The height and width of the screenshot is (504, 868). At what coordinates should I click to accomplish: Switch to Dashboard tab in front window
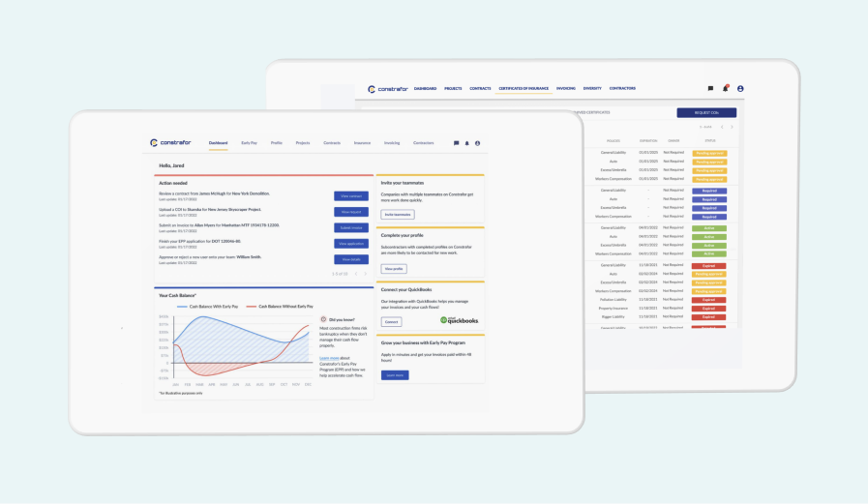tap(218, 143)
